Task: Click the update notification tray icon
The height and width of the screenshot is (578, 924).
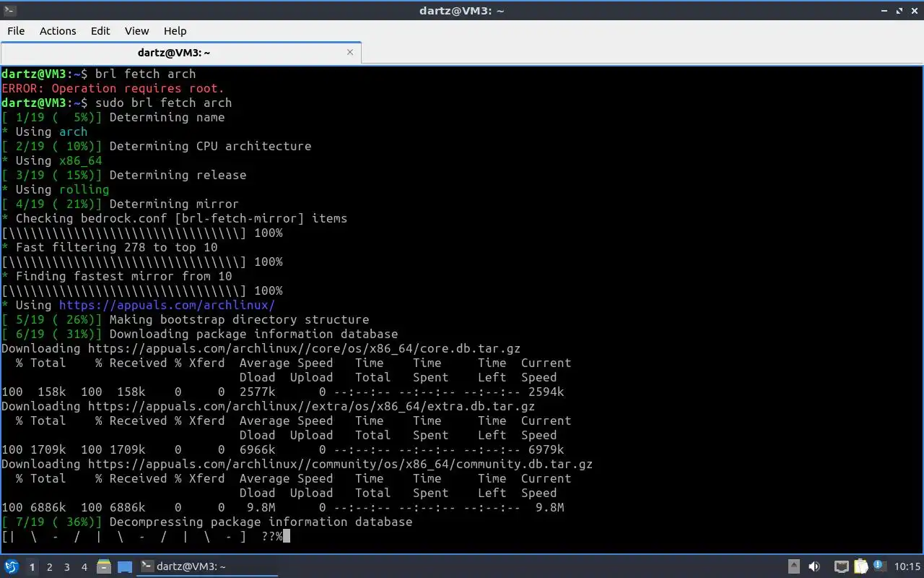Action: (879, 566)
